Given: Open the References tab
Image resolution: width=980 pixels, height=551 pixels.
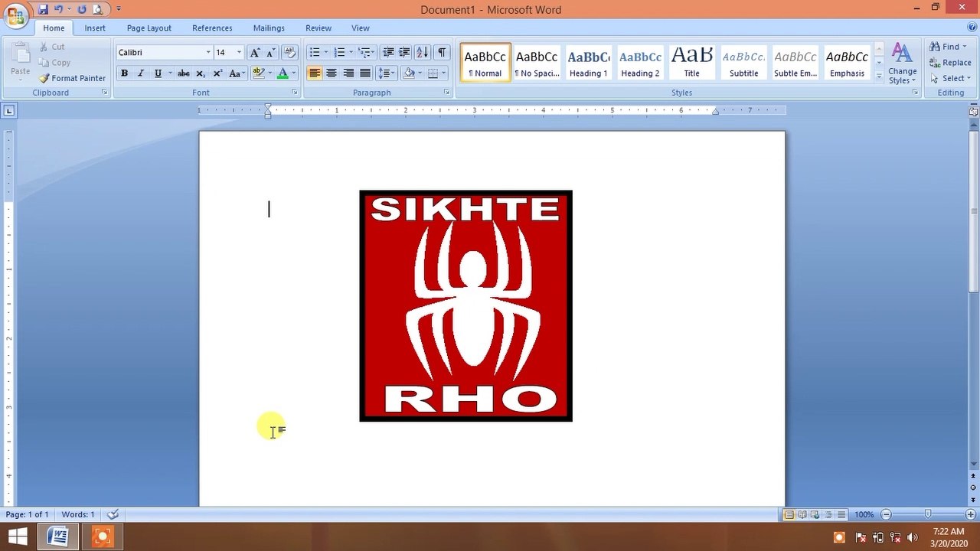Looking at the screenshot, I should pyautogui.click(x=212, y=28).
